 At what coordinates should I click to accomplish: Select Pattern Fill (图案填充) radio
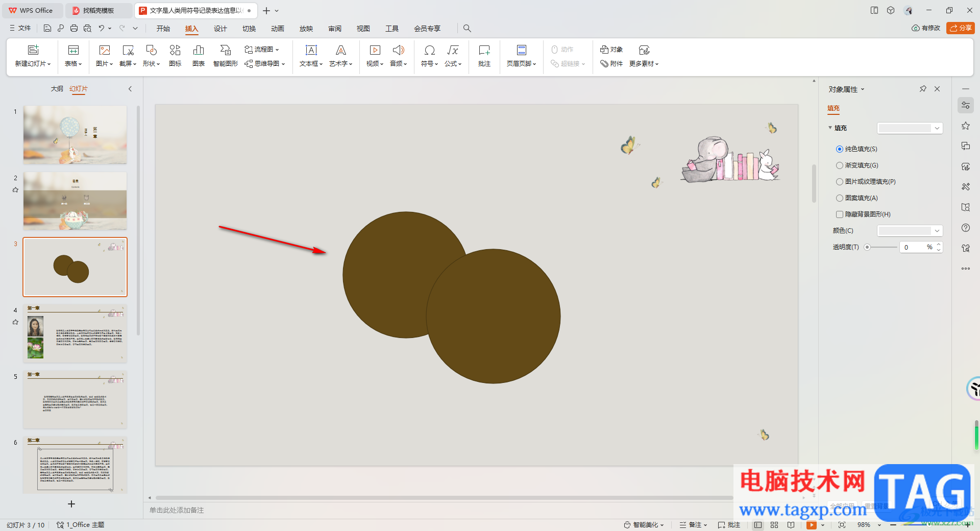coord(840,198)
